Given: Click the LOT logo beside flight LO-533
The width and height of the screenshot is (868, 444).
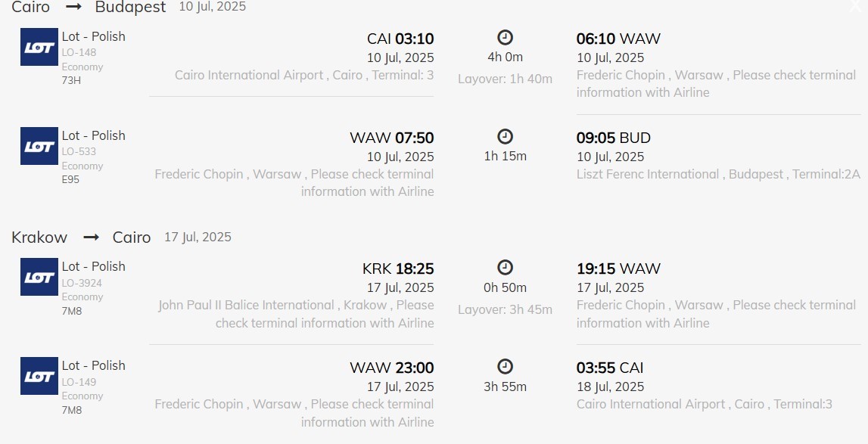Looking at the screenshot, I should (x=39, y=146).
